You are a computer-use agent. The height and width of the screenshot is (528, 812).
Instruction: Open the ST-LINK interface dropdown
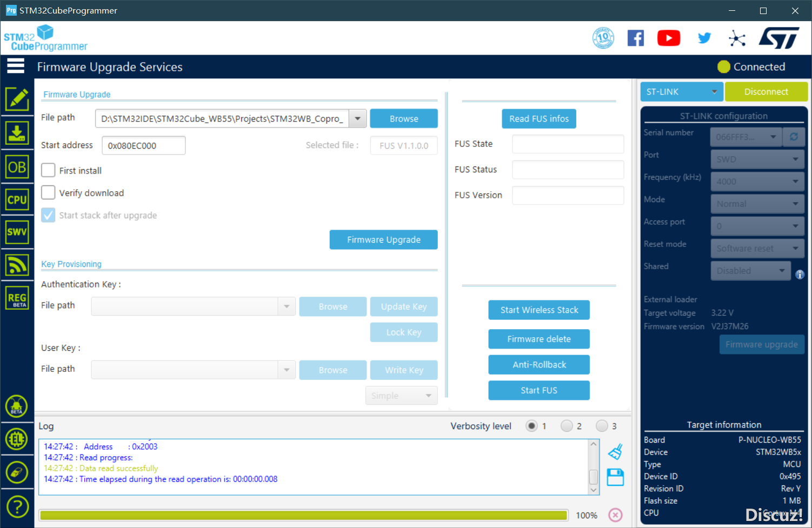click(681, 92)
